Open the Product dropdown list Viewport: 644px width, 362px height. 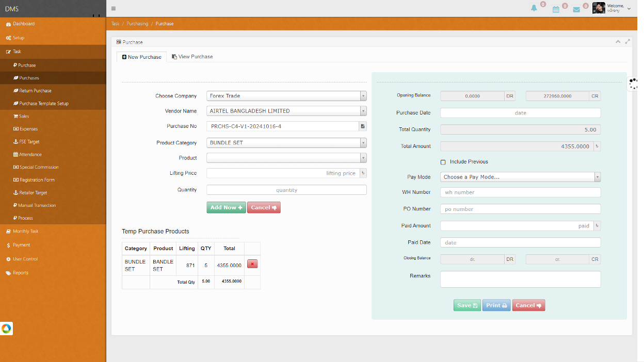(x=286, y=158)
